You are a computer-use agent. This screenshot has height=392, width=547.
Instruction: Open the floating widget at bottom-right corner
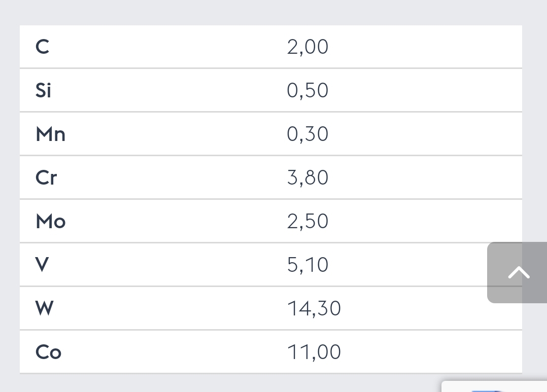494,386
